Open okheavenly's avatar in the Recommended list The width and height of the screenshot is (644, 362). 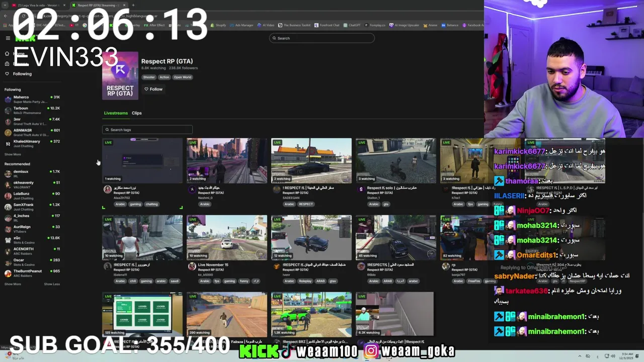(8, 185)
